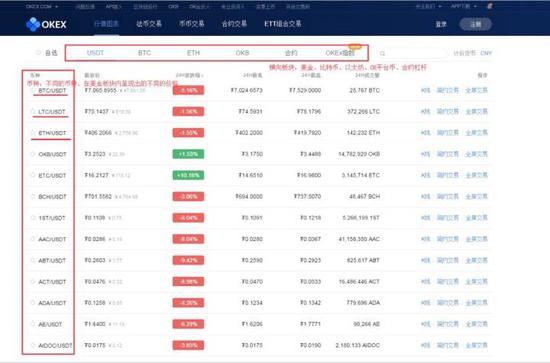Click the icon right of APP download
Viewport: 550px width, 363px height.
click(x=489, y=6)
